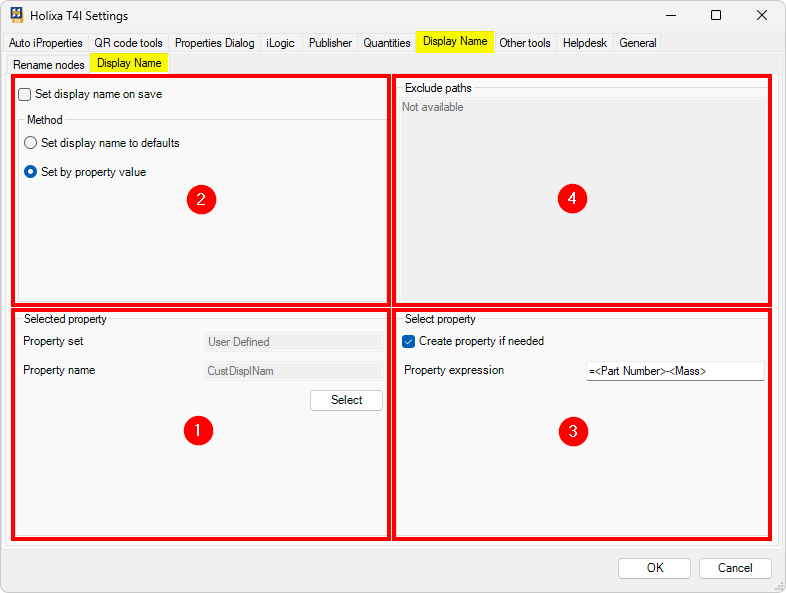Click the Exclude paths Not available list

click(x=583, y=201)
